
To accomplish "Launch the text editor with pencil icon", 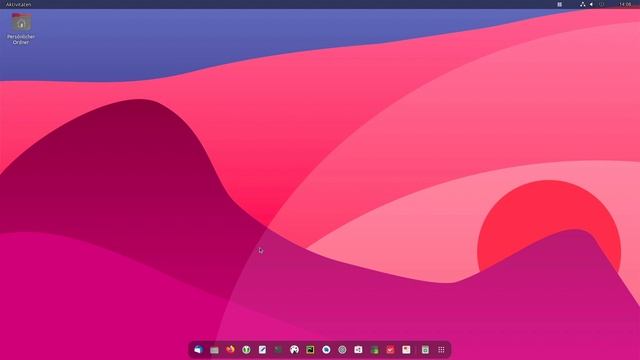I will [262, 350].
